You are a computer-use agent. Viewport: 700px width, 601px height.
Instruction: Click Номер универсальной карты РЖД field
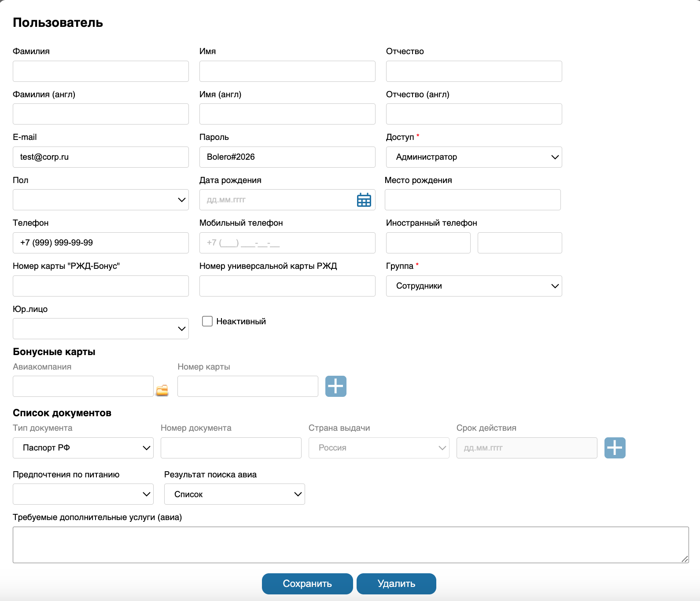(x=287, y=286)
